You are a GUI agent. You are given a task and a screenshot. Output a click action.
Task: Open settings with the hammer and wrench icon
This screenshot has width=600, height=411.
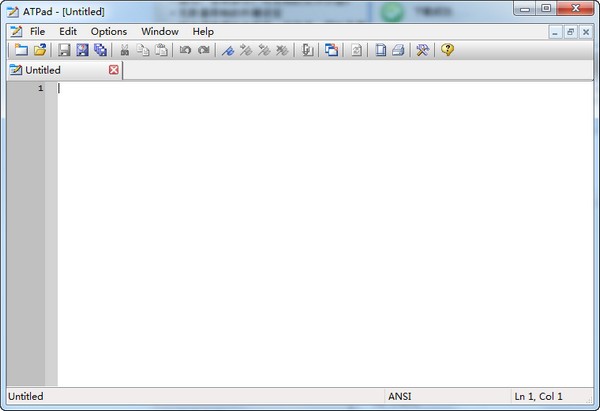pos(423,50)
